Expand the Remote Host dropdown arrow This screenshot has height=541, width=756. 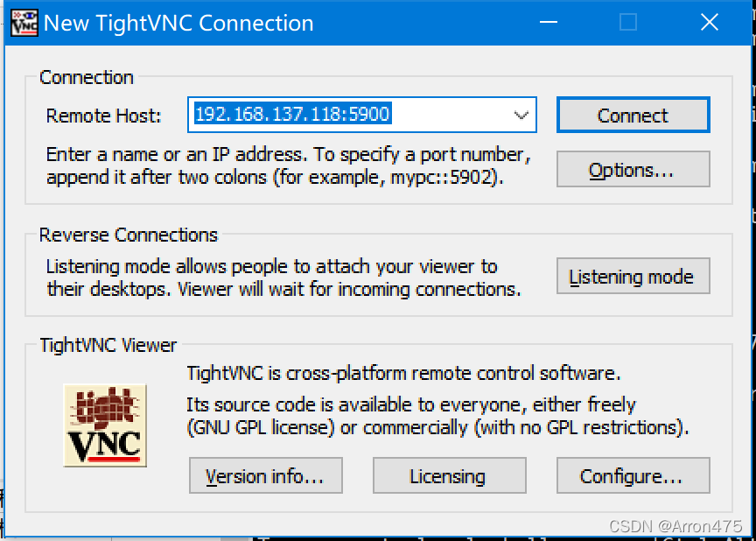tap(521, 115)
